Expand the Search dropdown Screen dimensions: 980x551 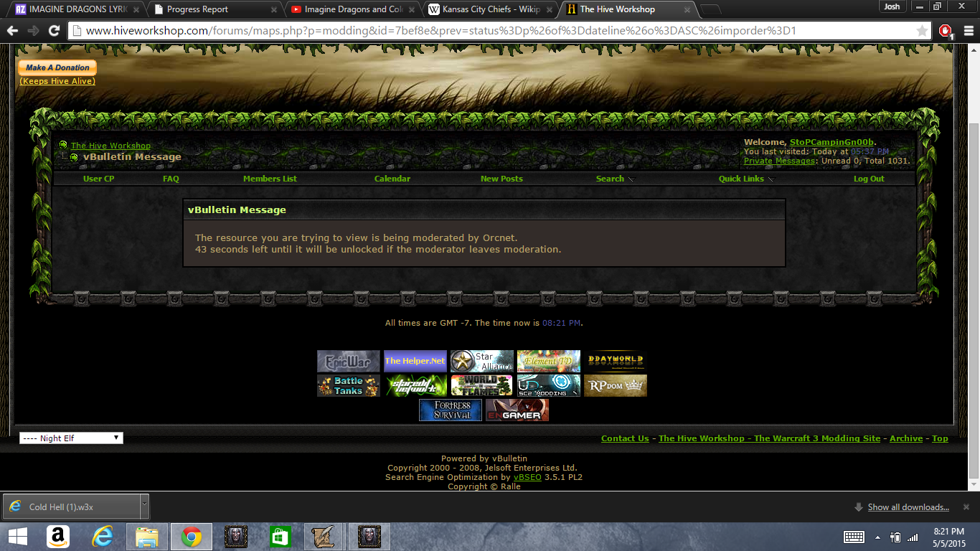pyautogui.click(x=615, y=179)
